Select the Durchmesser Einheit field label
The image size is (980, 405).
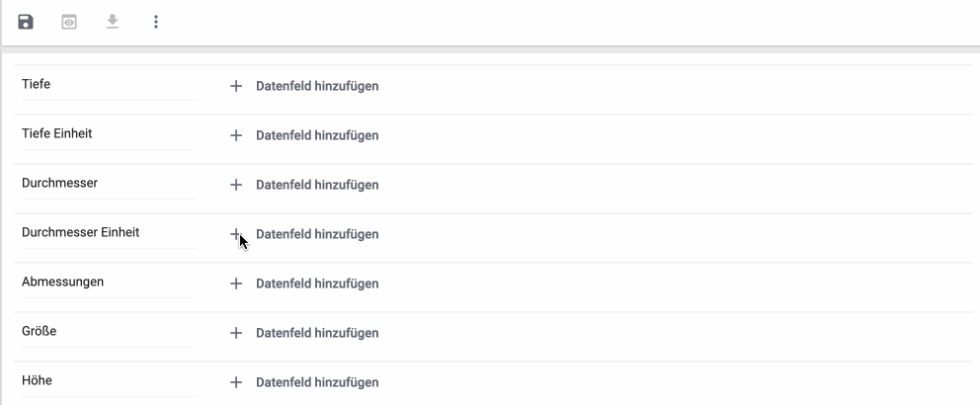pyautogui.click(x=81, y=232)
